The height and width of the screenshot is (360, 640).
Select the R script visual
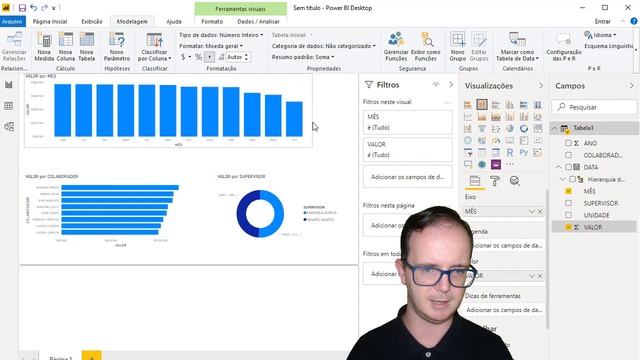click(x=510, y=153)
